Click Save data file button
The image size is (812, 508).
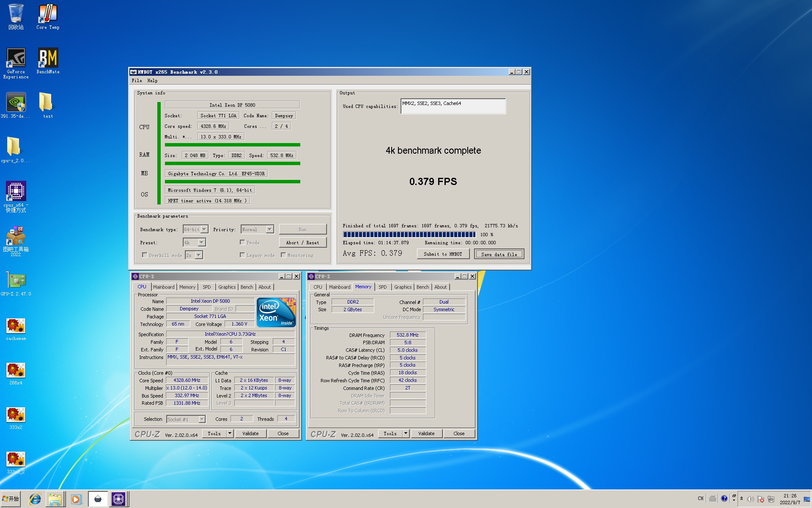[x=499, y=254]
